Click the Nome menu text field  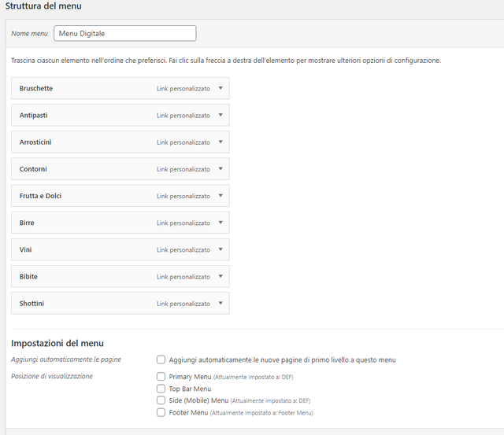click(x=124, y=34)
